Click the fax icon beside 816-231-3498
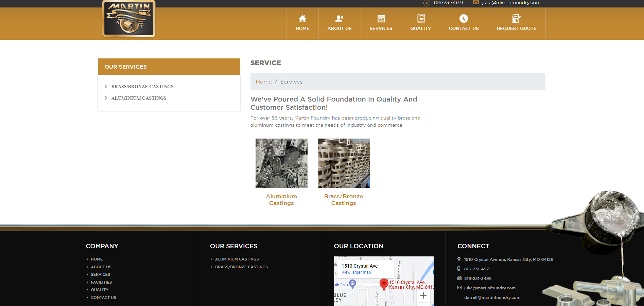The height and width of the screenshot is (306, 644). coord(459,278)
